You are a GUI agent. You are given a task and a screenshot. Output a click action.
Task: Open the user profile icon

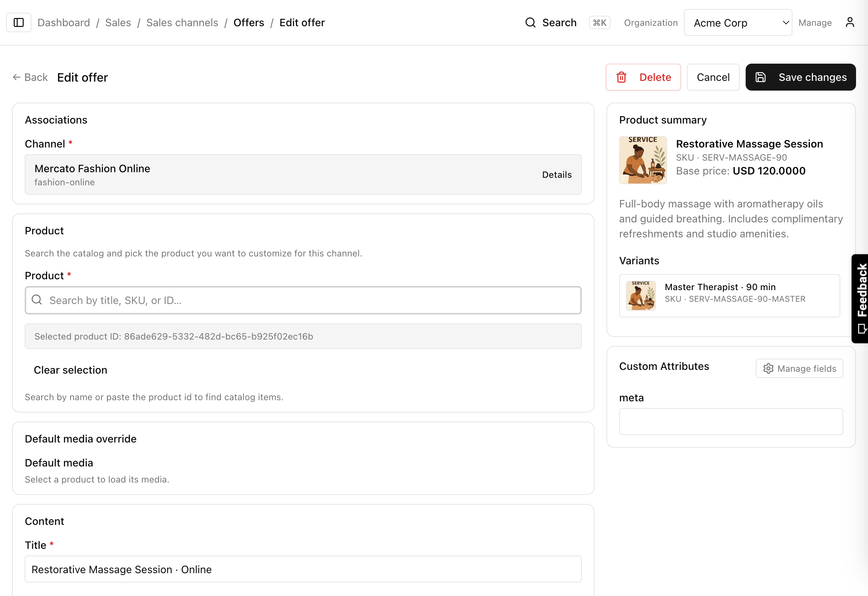coord(850,22)
